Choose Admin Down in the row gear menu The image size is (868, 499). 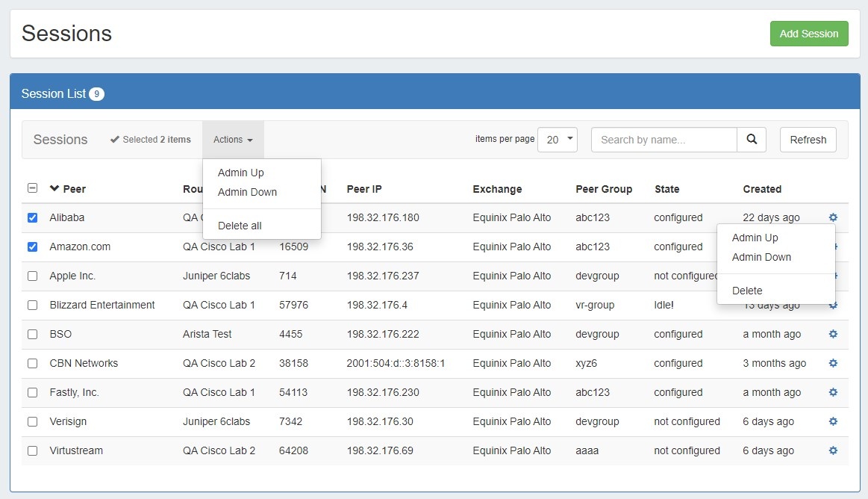coord(761,257)
